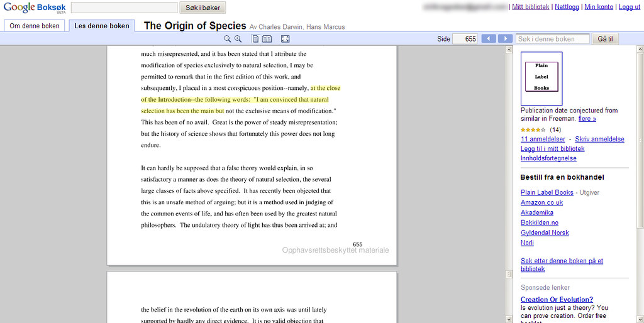Open the 'Mitt bibliotek' link
644x323 pixels.
pyautogui.click(x=530, y=7)
